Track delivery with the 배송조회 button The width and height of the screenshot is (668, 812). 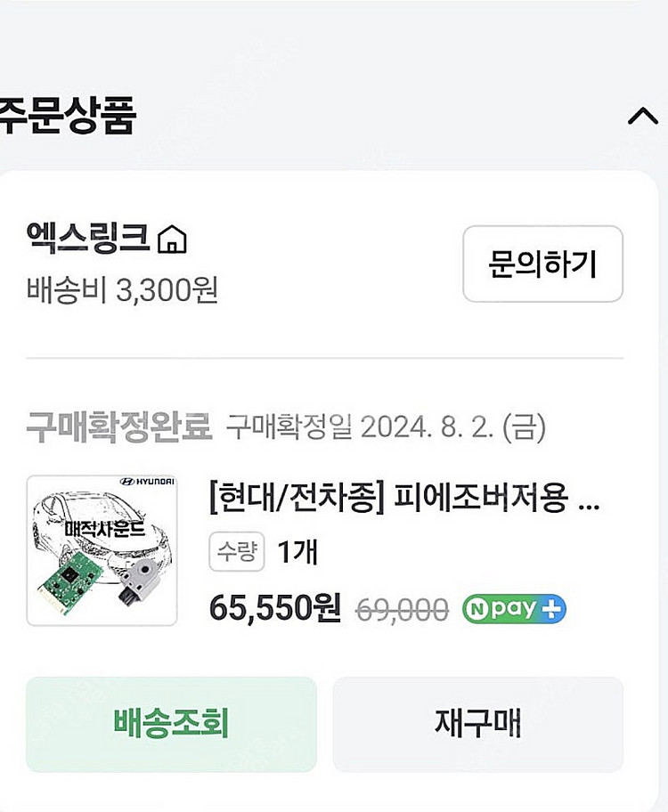click(x=171, y=724)
